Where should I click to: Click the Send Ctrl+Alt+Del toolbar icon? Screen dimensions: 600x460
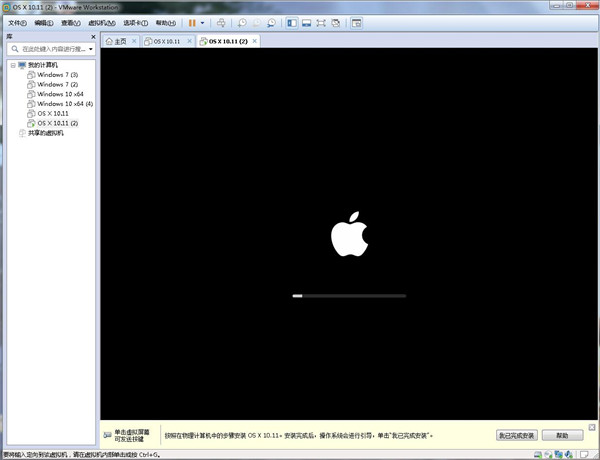click(x=221, y=23)
